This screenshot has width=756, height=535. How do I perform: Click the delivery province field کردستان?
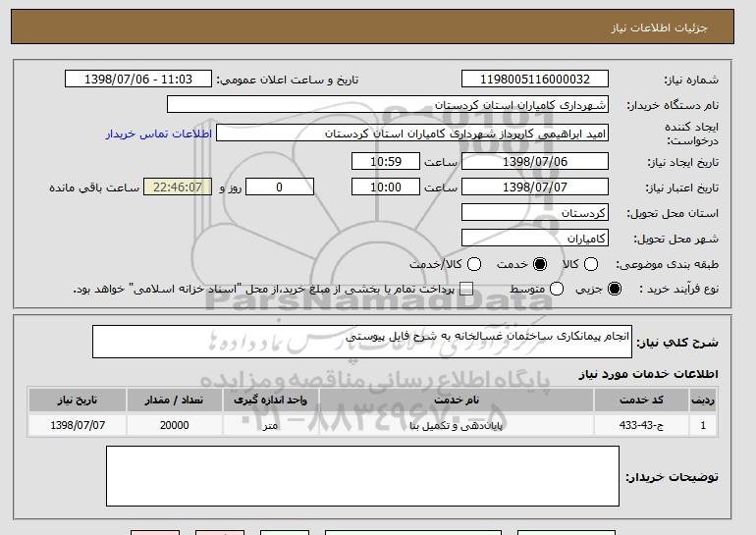pos(535,212)
